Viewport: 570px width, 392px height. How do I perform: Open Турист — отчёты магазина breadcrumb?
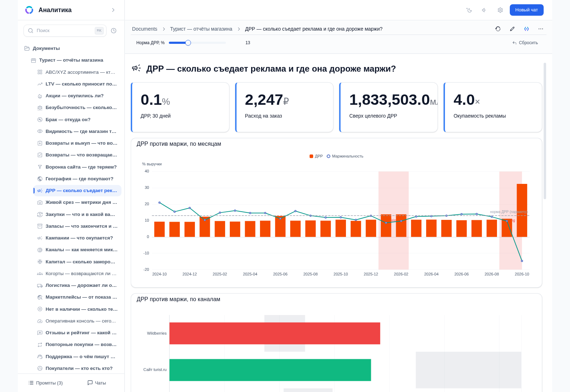pyautogui.click(x=201, y=29)
